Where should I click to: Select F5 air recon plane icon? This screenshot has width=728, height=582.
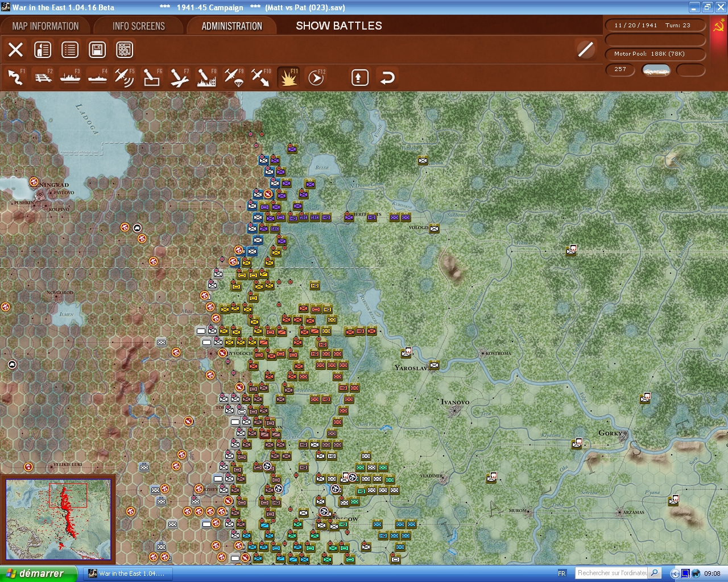coord(125,77)
